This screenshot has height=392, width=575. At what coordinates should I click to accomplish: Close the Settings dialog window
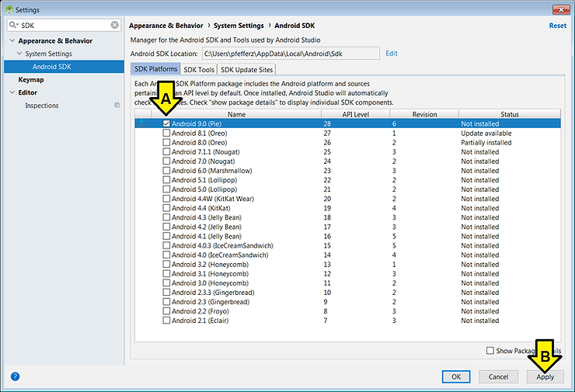[x=558, y=9]
